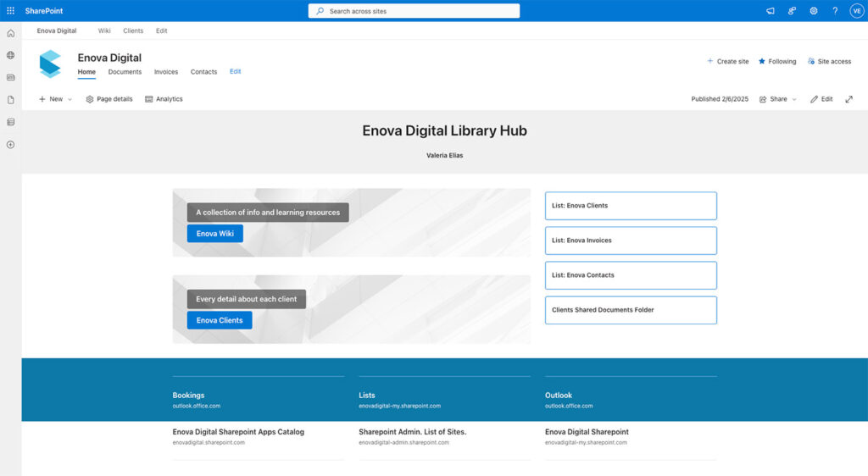Open the megaphone announcements icon
Screen dimensions: 868x476
click(x=770, y=10)
